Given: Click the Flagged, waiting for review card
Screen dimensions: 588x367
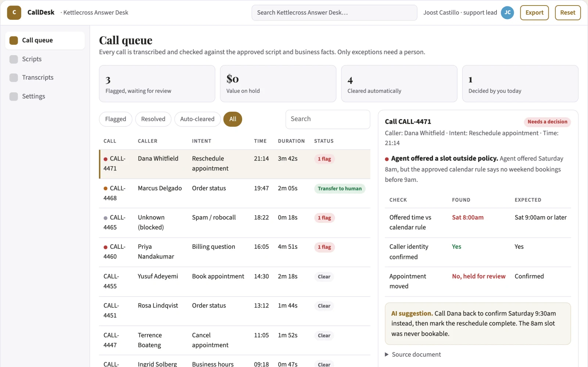Looking at the screenshot, I should (x=157, y=84).
